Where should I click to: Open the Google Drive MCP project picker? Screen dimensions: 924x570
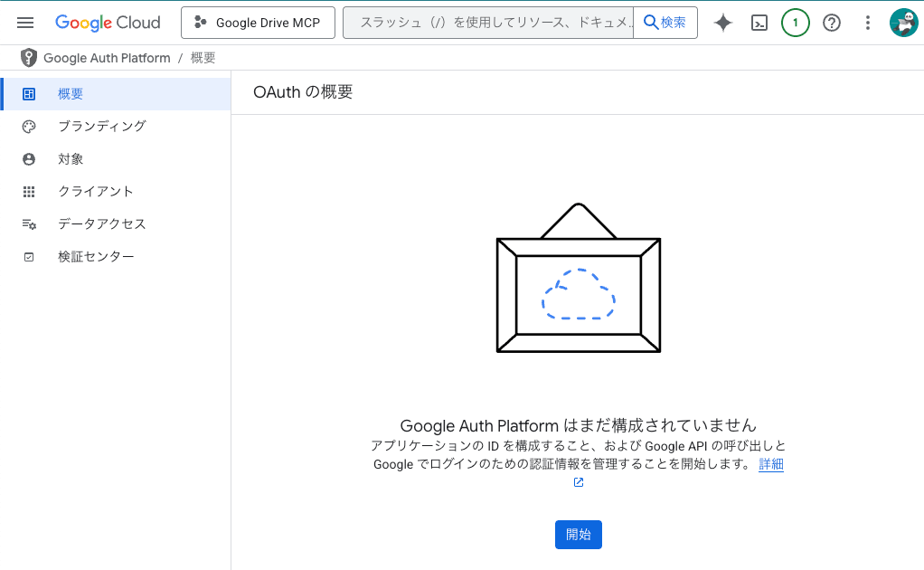(x=258, y=23)
